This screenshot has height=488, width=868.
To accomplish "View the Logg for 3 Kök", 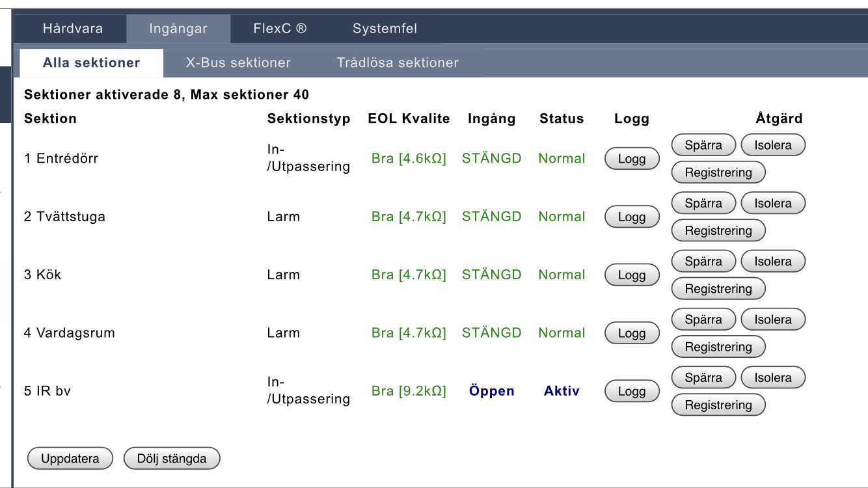I will tap(631, 275).
